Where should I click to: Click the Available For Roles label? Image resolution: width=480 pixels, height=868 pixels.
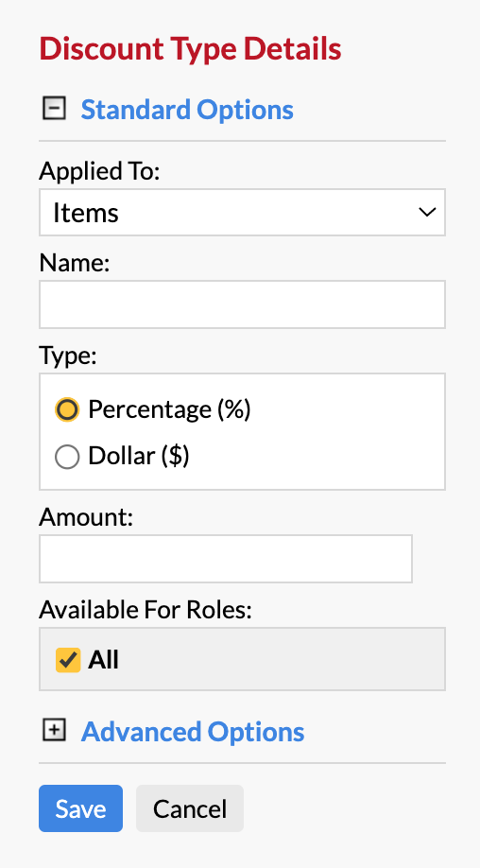(x=146, y=610)
